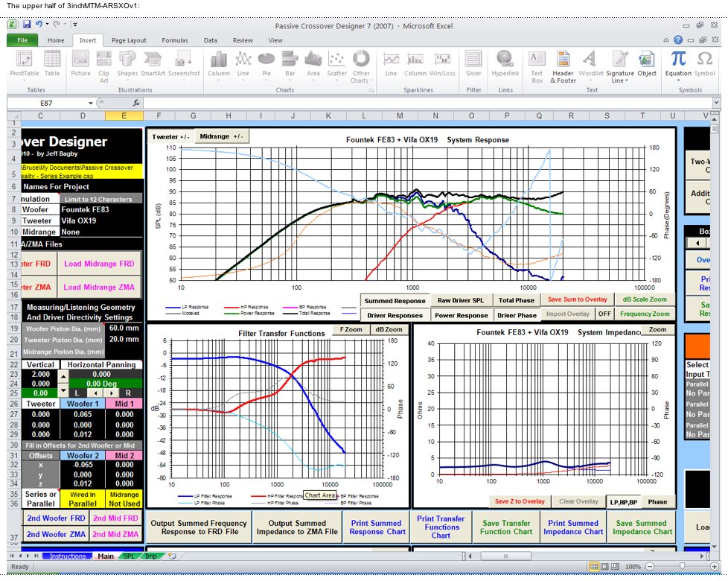Select column E header
The height and width of the screenshot is (581, 728).
point(124,115)
